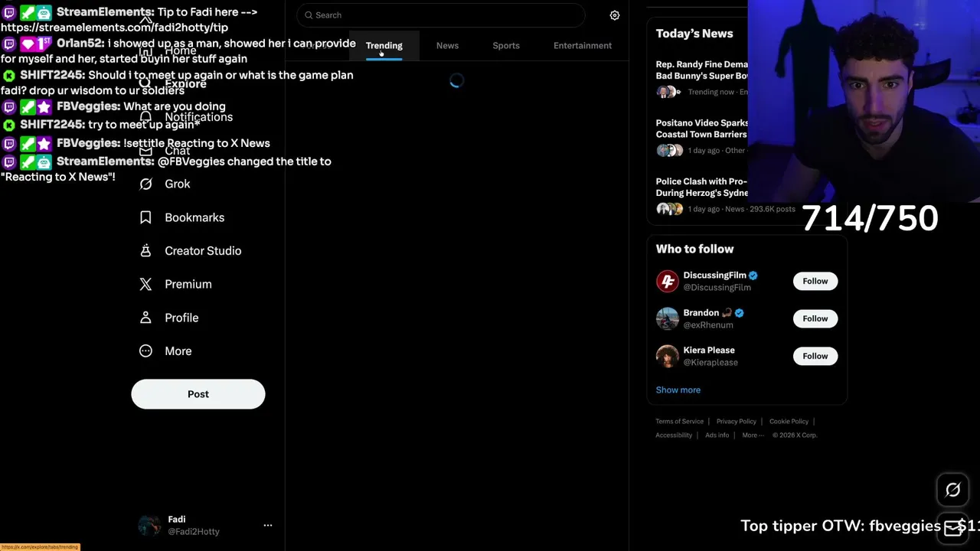Expand the footer More menu
This screenshot has height=551, width=980.
tap(753, 435)
